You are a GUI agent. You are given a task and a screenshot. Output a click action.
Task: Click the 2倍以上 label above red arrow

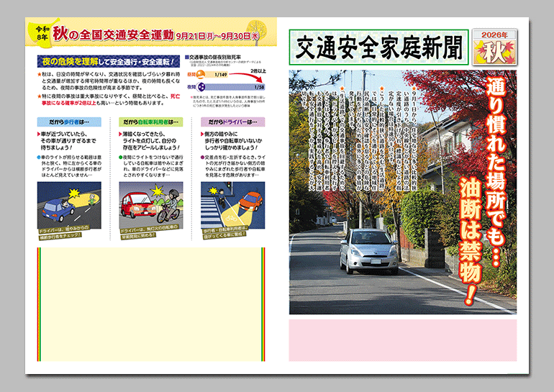[x=258, y=71]
